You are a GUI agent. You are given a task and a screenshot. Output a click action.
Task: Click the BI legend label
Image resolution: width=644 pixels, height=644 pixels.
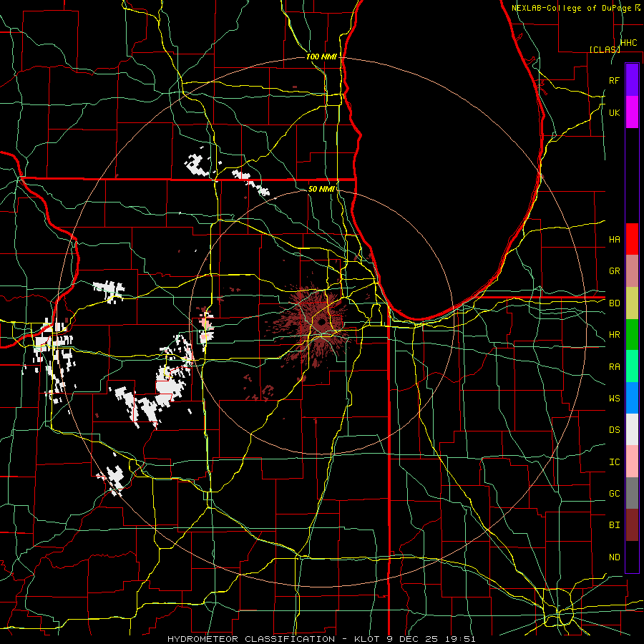pos(614,525)
